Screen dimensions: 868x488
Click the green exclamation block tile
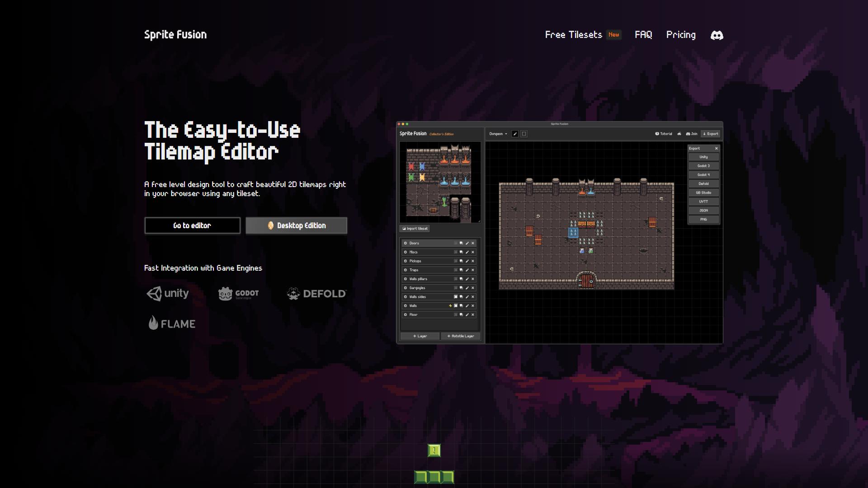point(434,450)
